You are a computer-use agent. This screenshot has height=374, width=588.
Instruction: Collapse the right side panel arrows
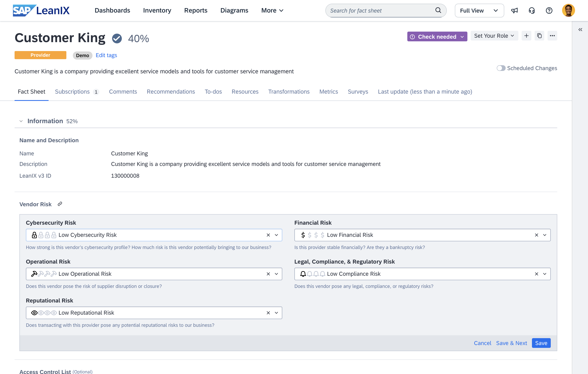pos(580,30)
